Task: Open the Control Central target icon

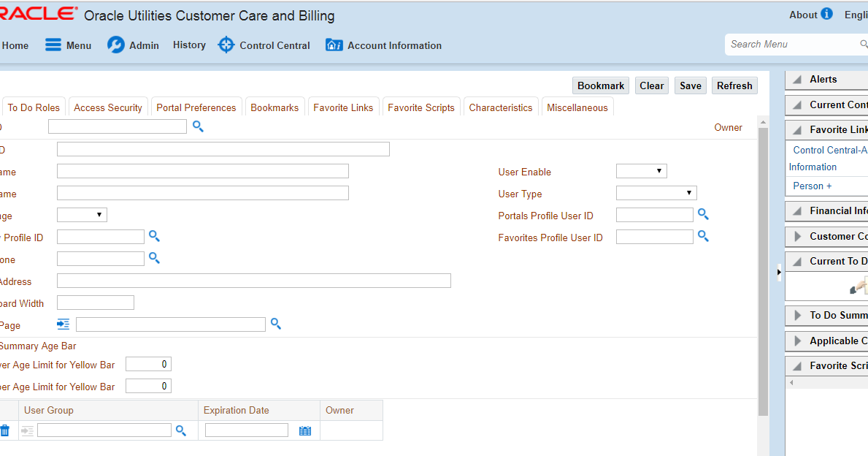Action: point(226,45)
